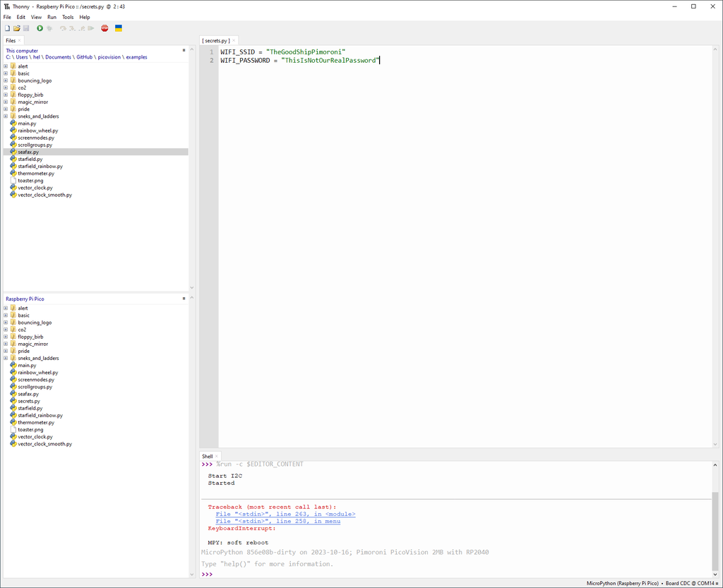Open the Tools menu

pyautogui.click(x=68, y=17)
